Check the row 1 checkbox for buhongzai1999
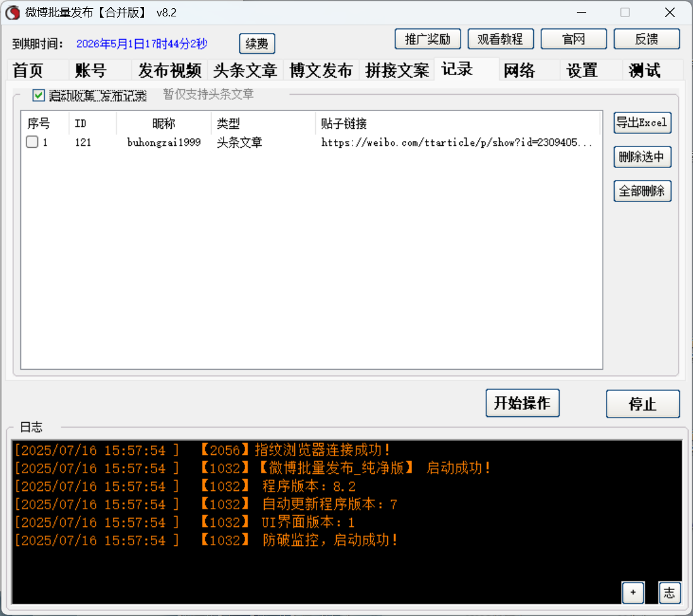Image resolution: width=693 pixels, height=616 pixels. pyautogui.click(x=32, y=142)
